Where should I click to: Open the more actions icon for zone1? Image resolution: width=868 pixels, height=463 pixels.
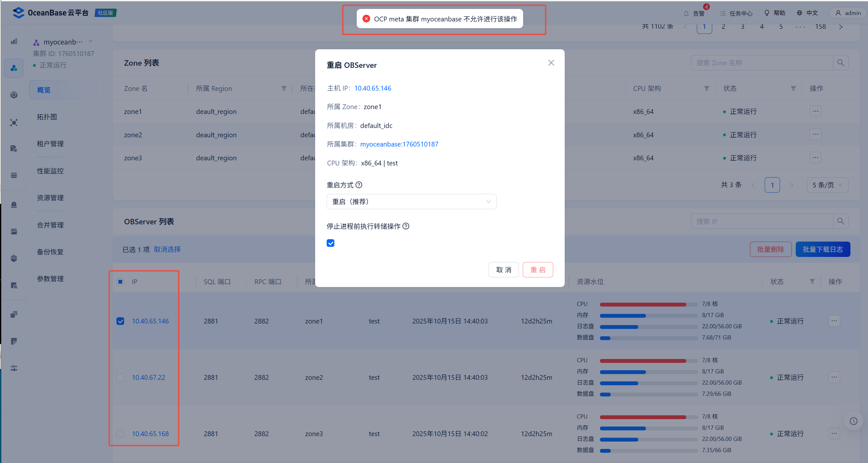pos(815,111)
